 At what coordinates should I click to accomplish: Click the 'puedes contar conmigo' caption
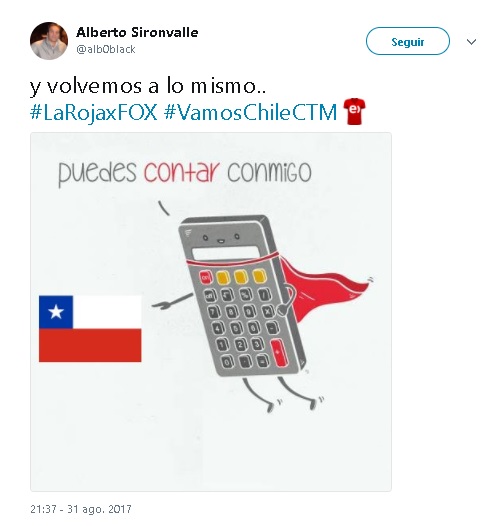(185, 172)
